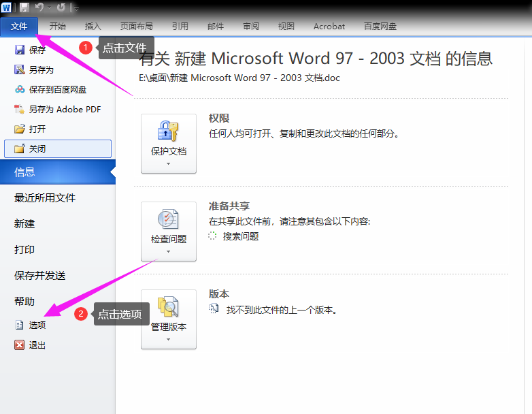Click the 权限 section heading
532x414 pixels.
pos(219,118)
